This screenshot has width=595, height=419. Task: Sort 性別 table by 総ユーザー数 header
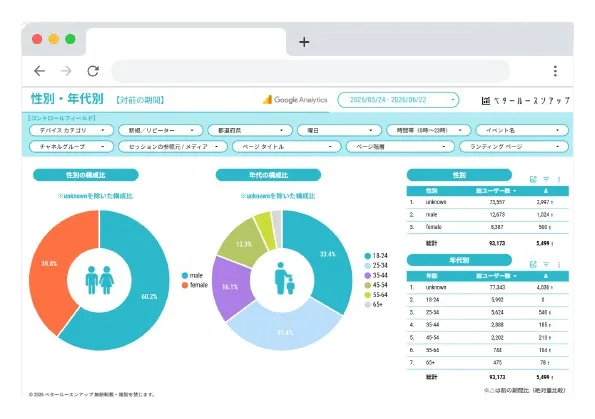[x=496, y=191]
